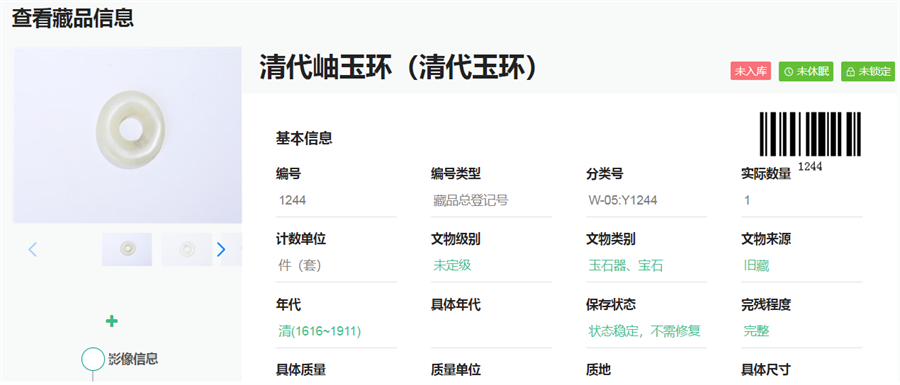The height and width of the screenshot is (385, 900).
Task: Click the 旧藏 source value
Action: pyautogui.click(x=757, y=266)
